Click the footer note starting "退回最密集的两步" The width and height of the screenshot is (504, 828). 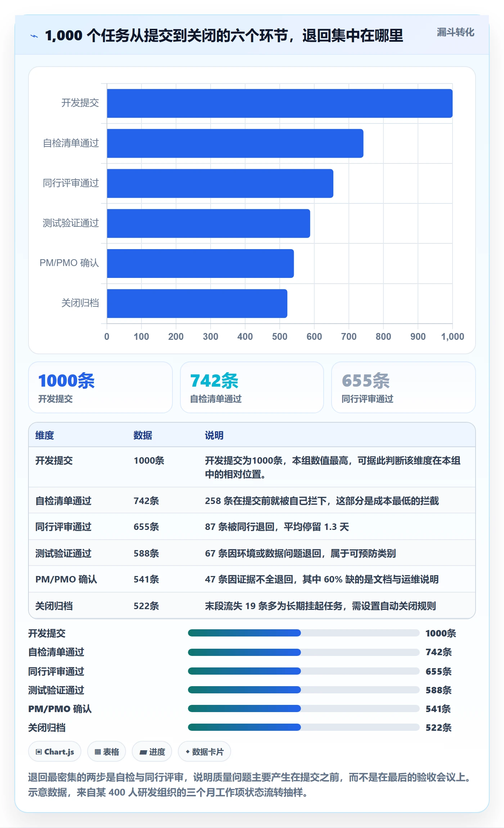251,785
